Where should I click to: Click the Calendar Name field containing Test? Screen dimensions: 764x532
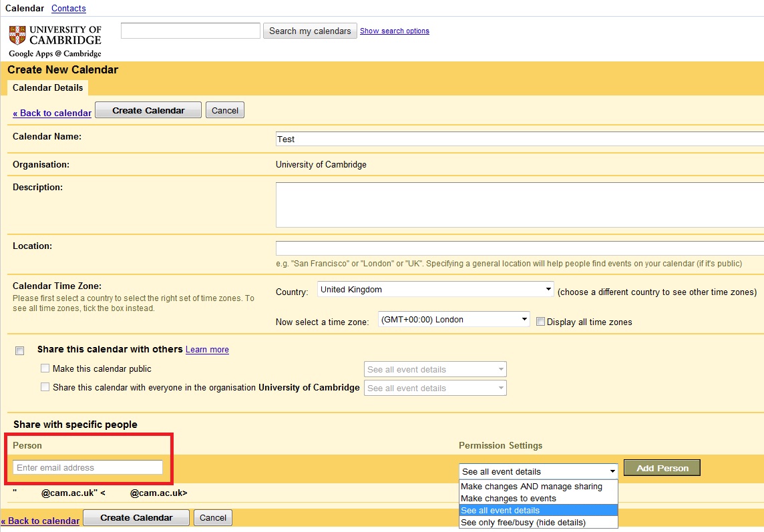click(x=520, y=139)
